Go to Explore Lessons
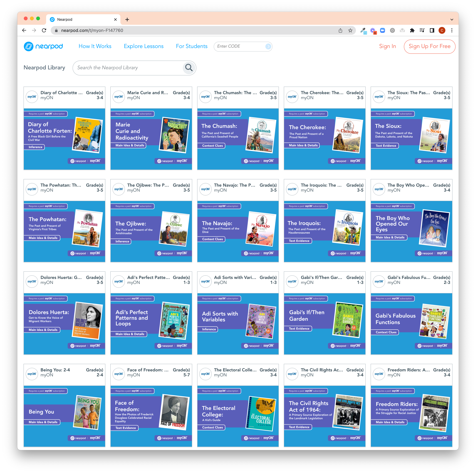Viewport: 476px width, 473px height. (x=144, y=46)
